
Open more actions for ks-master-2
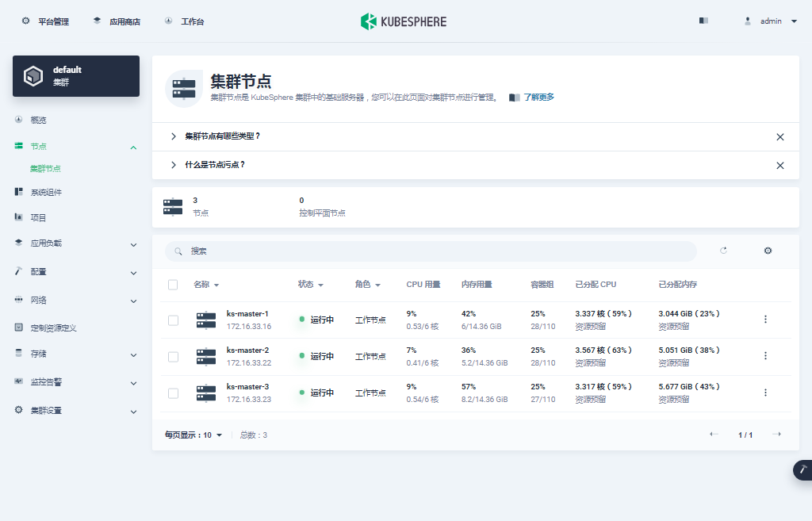pos(765,356)
